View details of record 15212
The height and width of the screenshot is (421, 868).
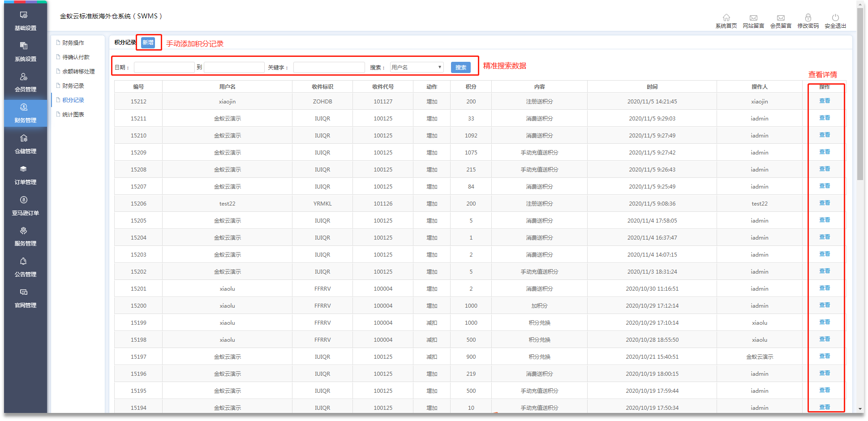pos(825,101)
